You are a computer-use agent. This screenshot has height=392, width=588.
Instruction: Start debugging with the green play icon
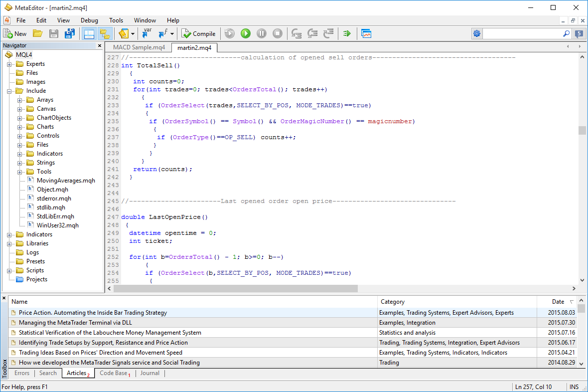[245, 33]
